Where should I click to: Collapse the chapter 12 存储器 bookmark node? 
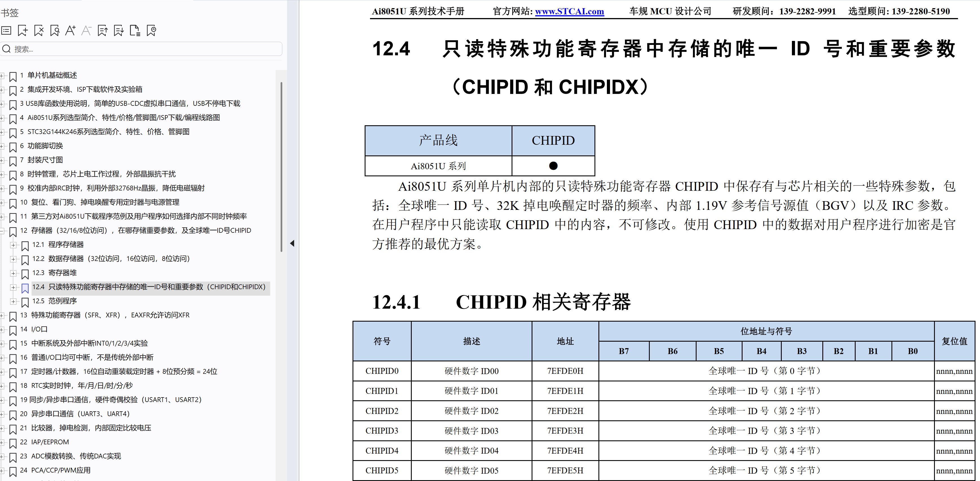click(x=1, y=230)
